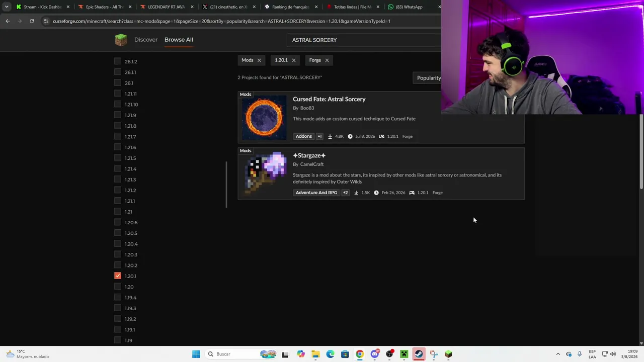Switch to the Ranking de franquicias tab

pyautogui.click(x=291, y=7)
